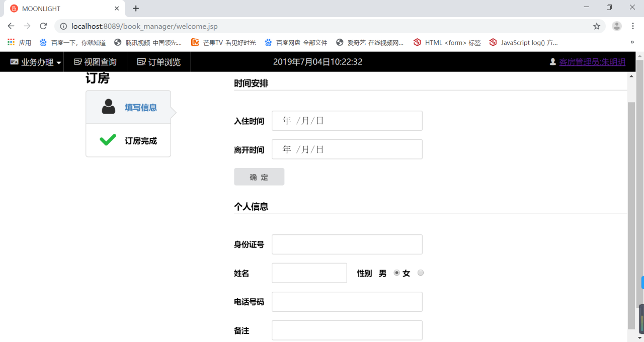Click the 身份证号 input field
644x342 pixels.
(347, 244)
